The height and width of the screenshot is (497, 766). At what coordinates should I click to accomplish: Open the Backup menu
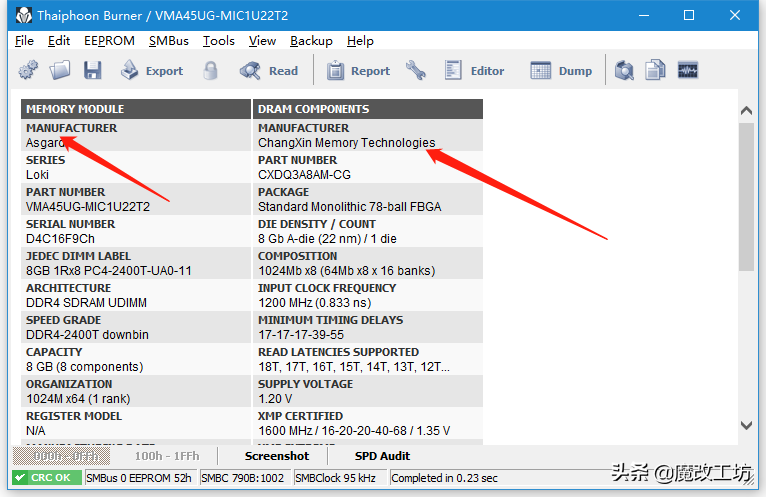point(311,41)
